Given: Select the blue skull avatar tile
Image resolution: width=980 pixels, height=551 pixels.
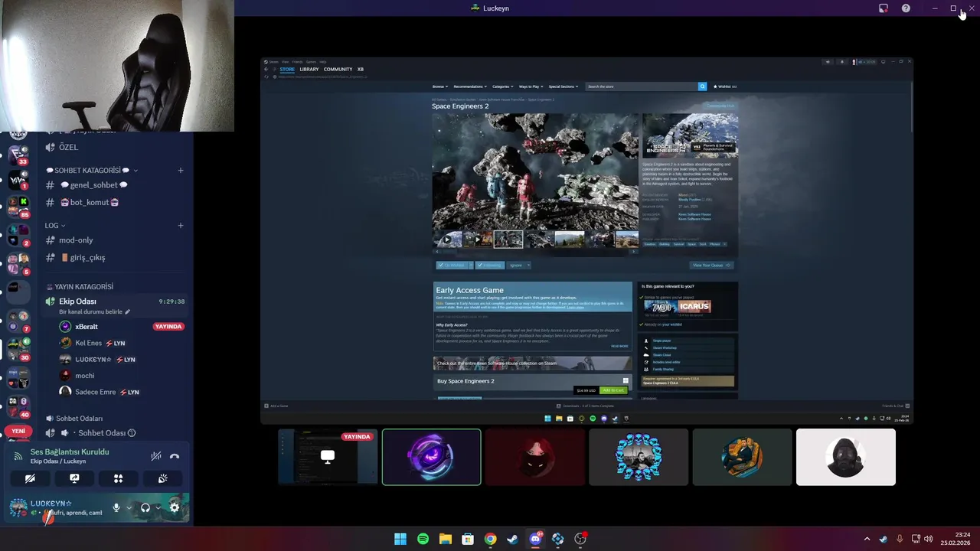Looking at the screenshot, I should pos(639,457).
